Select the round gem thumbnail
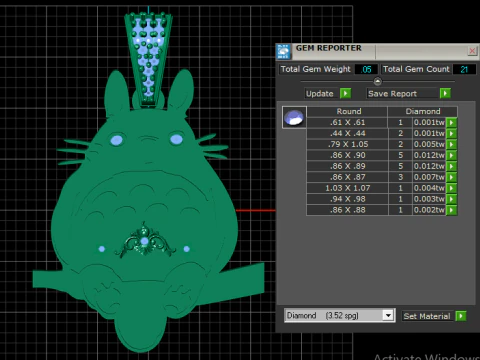This screenshot has width=480, height=360. [294, 117]
